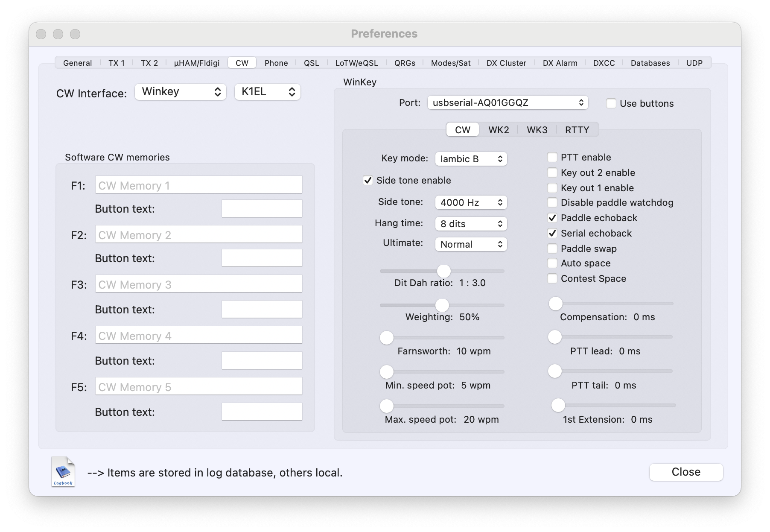Click the Dit Dah ratio slider handle
The width and height of the screenshot is (770, 532).
pos(444,271)
